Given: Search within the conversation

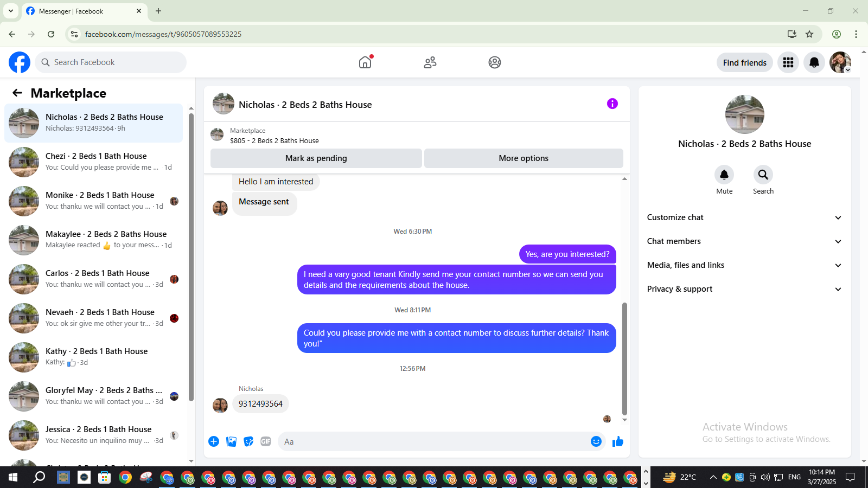Looking at the screenshot, I should [763, 175].
